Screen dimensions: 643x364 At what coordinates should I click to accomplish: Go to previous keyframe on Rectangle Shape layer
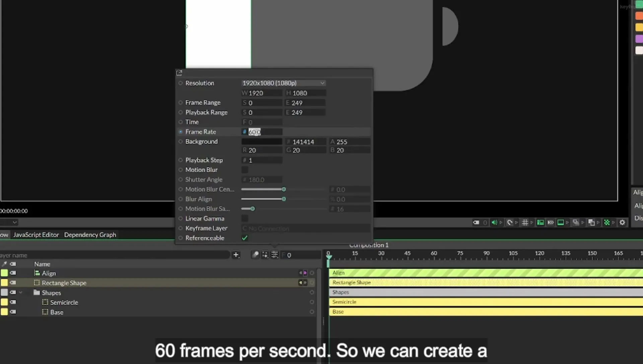(x=300, y=283)
